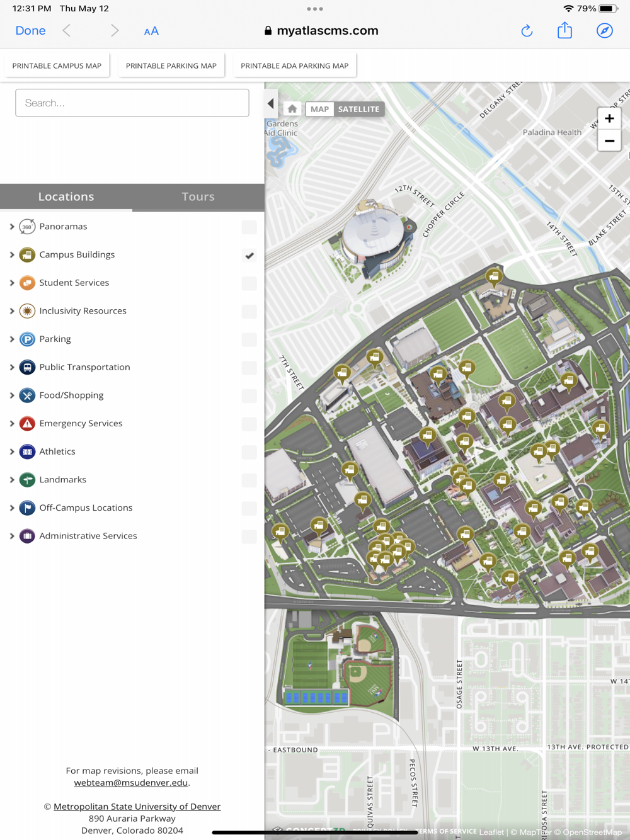The image size is (630, 840).
Task: Expand the Panoramas category chevron
Action: (x=11, y=227)
